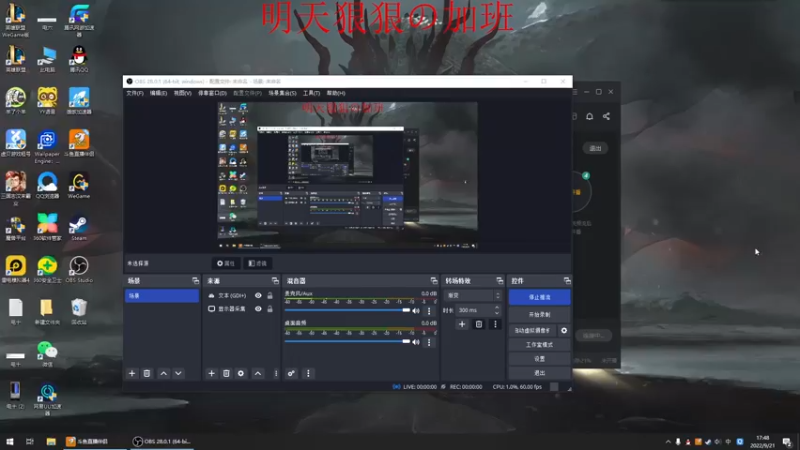Viewport: 800px width, 450px height.
Task: Open the WeGame desktop shortcut
Action: 79,185
